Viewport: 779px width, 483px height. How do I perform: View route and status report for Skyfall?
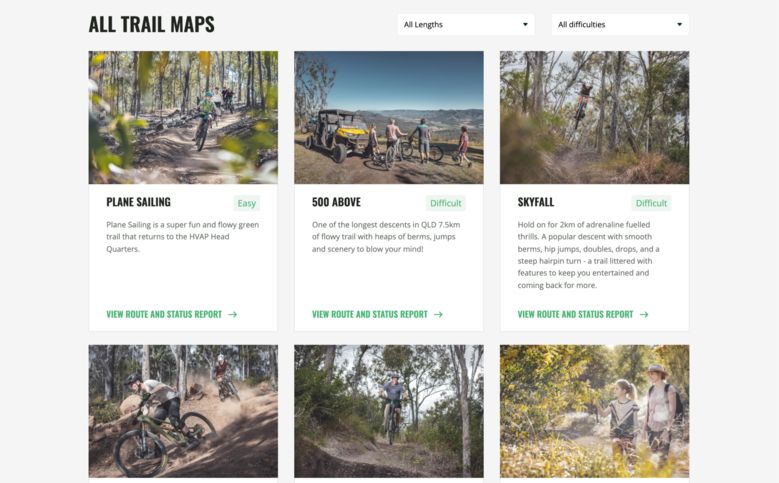click(575, 315)
